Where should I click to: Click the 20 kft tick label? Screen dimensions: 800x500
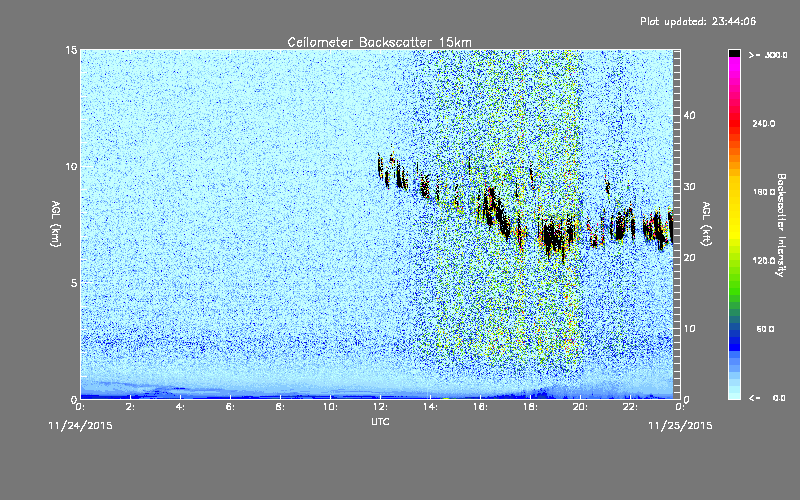click(x=689, y=258)
